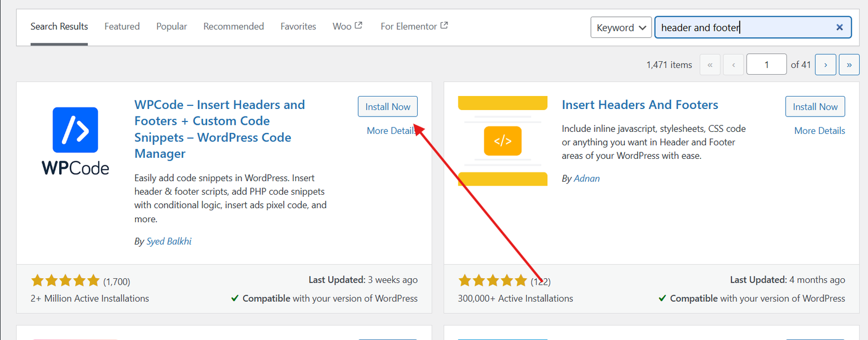The image size is (868, 340).
Task: Click the Insert Headers And Footers compatibility checkmark
Action: pyautogui.click(x=662, y=298)
